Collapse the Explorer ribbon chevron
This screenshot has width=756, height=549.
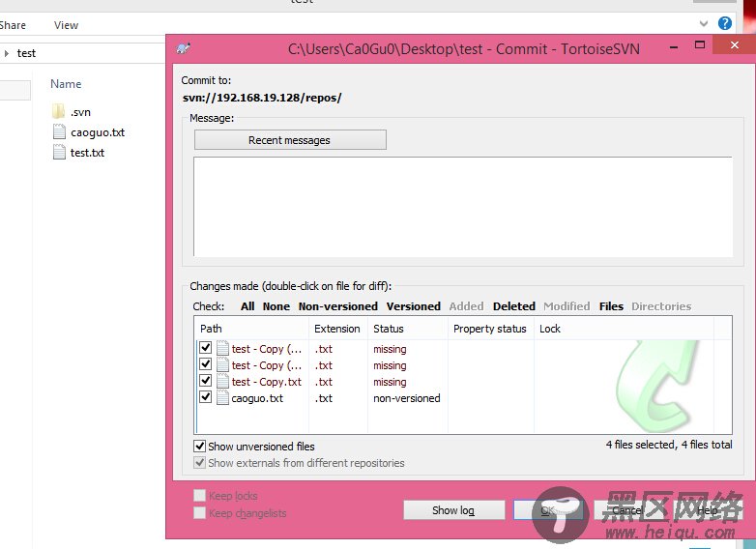pyautogui.click(x=704, y=23)
